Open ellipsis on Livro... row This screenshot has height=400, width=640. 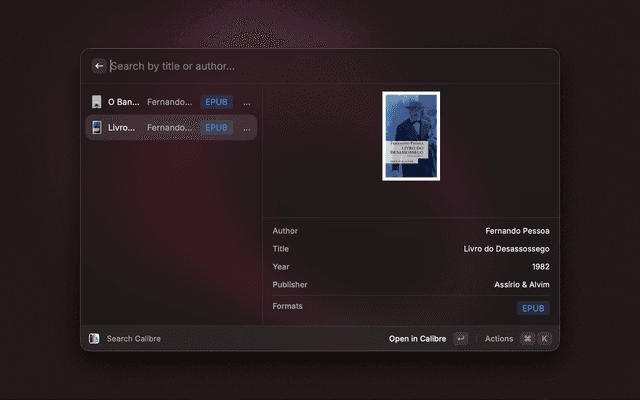[247, 129]
